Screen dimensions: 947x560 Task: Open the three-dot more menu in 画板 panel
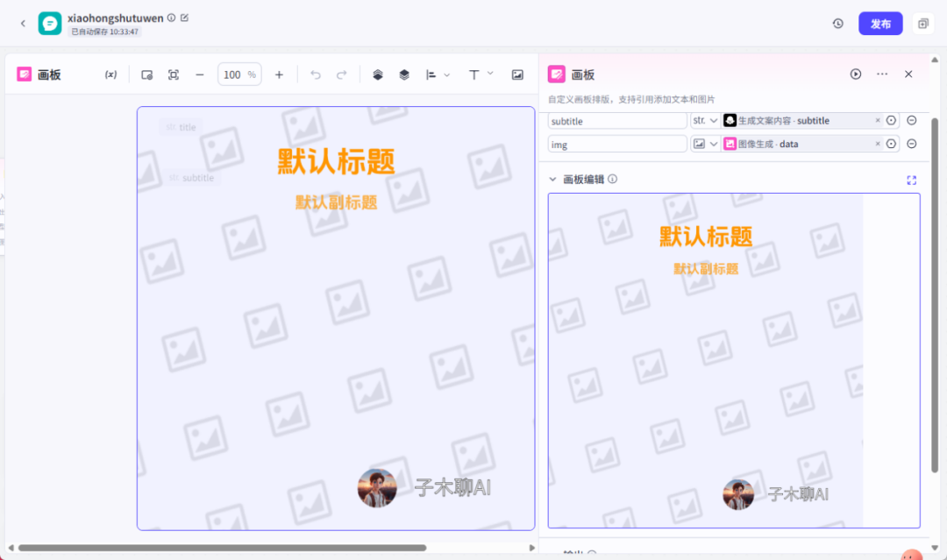tap(882, 74)
